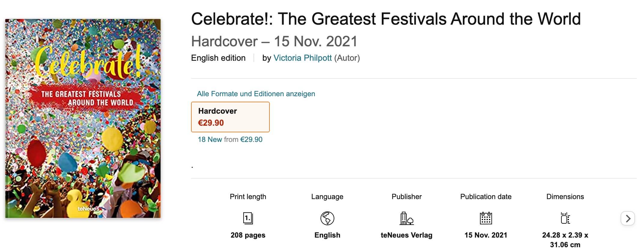Open the Victoria Philpott author page
Image resolution: width=644 pixels, height=252 pixels.
303,58
